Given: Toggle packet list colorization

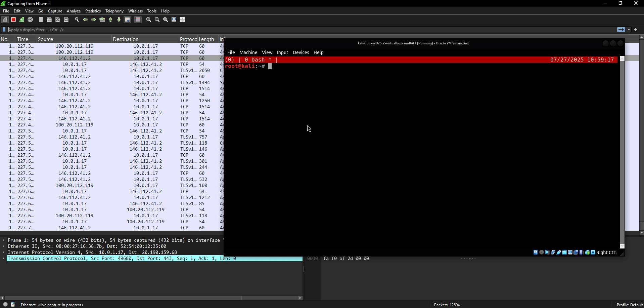Looking at the screenshot, I should coord(138,20).
